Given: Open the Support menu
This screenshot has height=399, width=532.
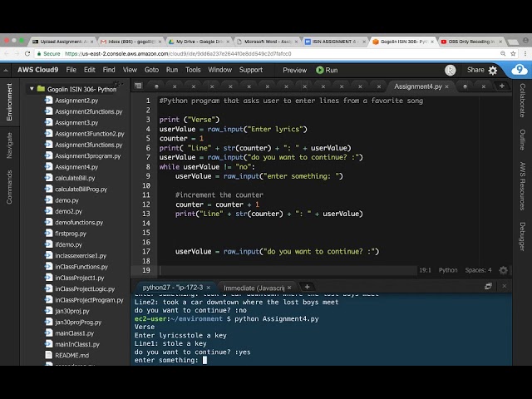Looking at the screenshot, I should (x=251, y=70).
